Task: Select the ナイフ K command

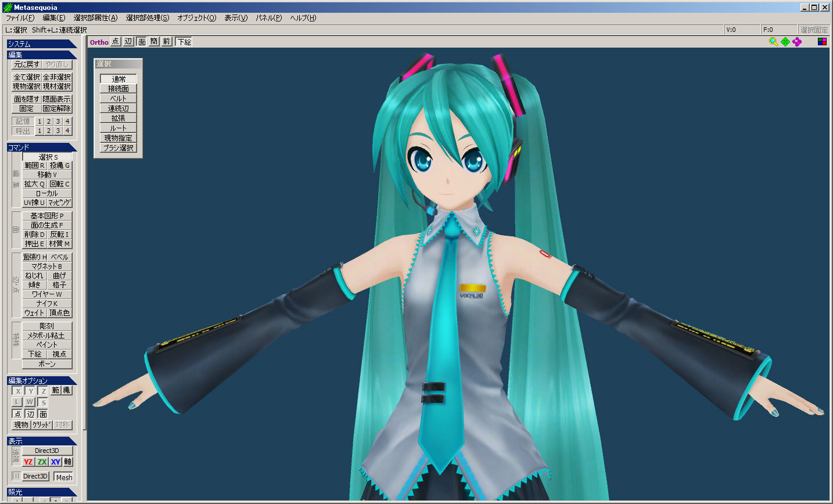Action: (x=47, y=304)
